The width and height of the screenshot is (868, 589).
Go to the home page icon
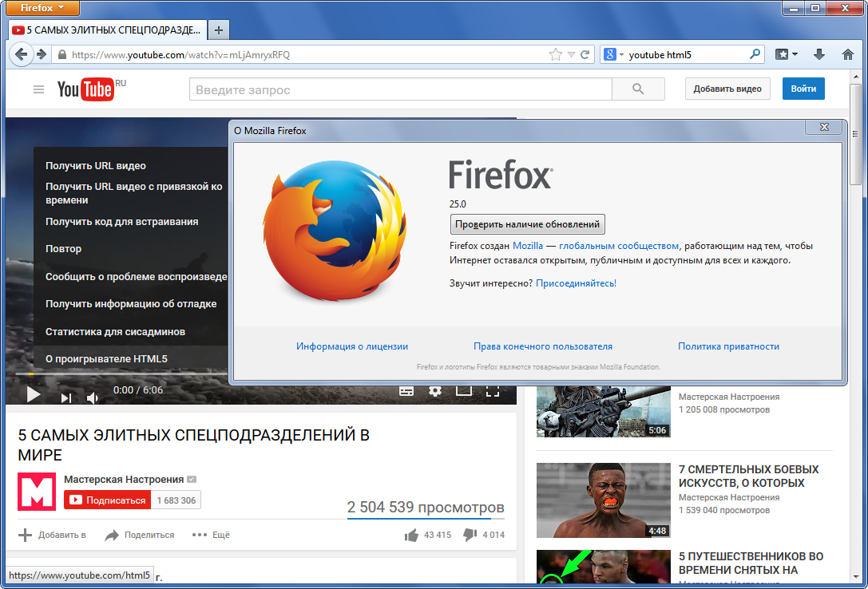[847, 54]
